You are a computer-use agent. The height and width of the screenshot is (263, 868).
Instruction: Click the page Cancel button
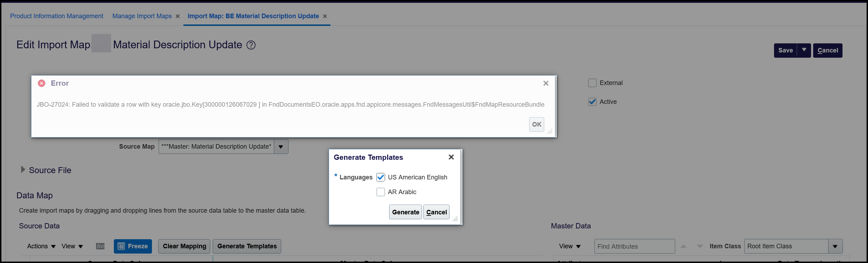point(828,50)
